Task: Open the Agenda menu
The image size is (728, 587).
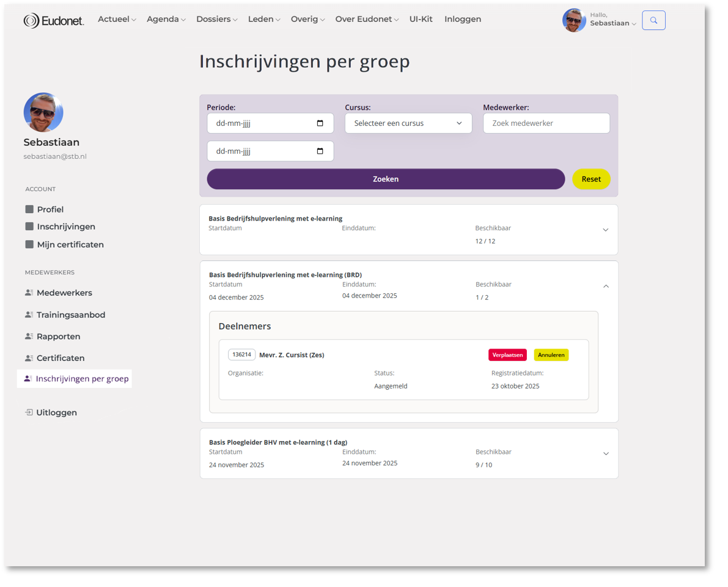Action: (166, 20)
